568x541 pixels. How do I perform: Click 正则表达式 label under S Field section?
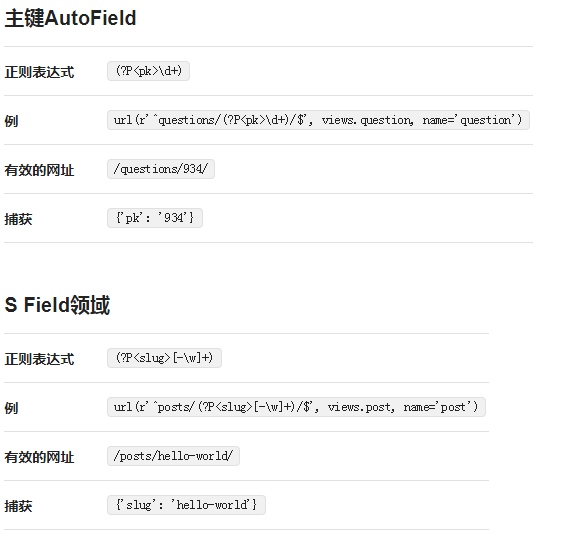coord(39,359)
